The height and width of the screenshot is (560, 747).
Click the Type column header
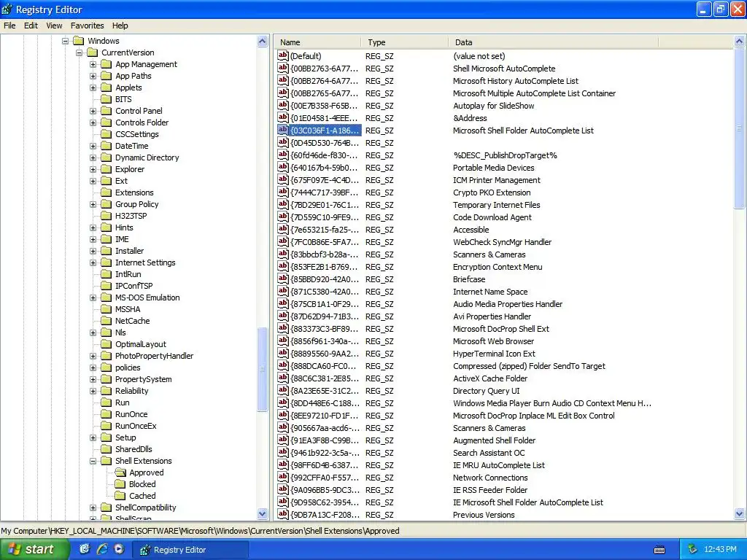tap(404, 42)
